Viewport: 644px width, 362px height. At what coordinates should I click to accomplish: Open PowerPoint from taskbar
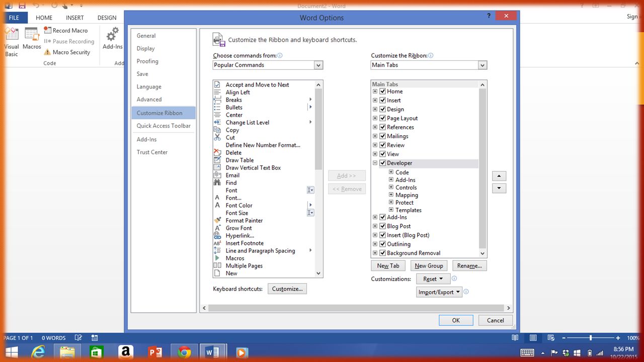tap(155, 352)
